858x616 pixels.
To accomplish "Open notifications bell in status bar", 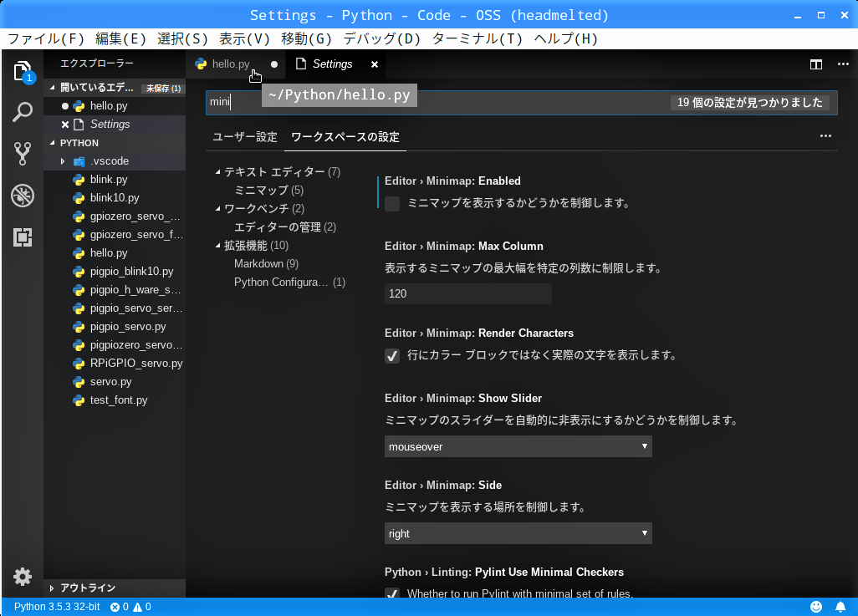I will click(x=840, y=607).
